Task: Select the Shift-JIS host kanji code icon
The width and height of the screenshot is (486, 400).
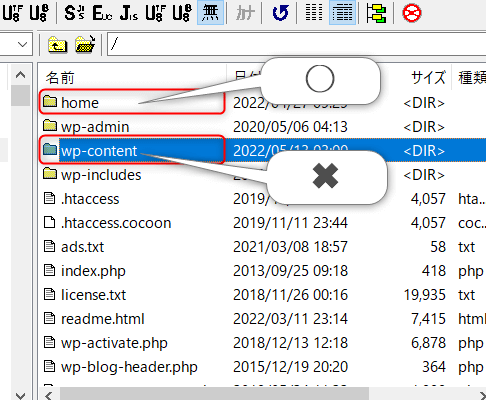Action: pyautogui.click(x=74, y=13)
